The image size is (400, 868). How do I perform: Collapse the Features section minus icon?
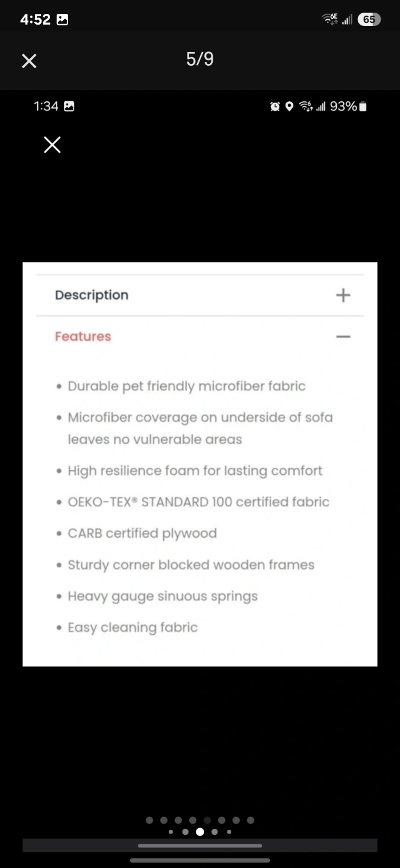tap(343, 336)
